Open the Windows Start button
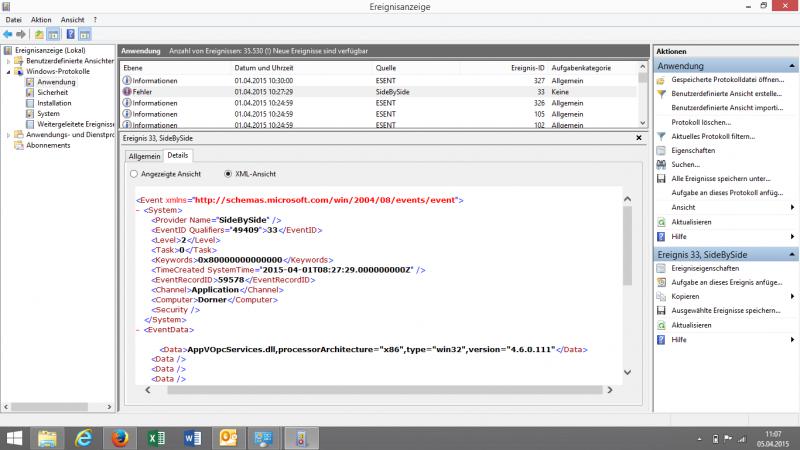This screenshot has height=450, width=800. [x=14, y=438]
